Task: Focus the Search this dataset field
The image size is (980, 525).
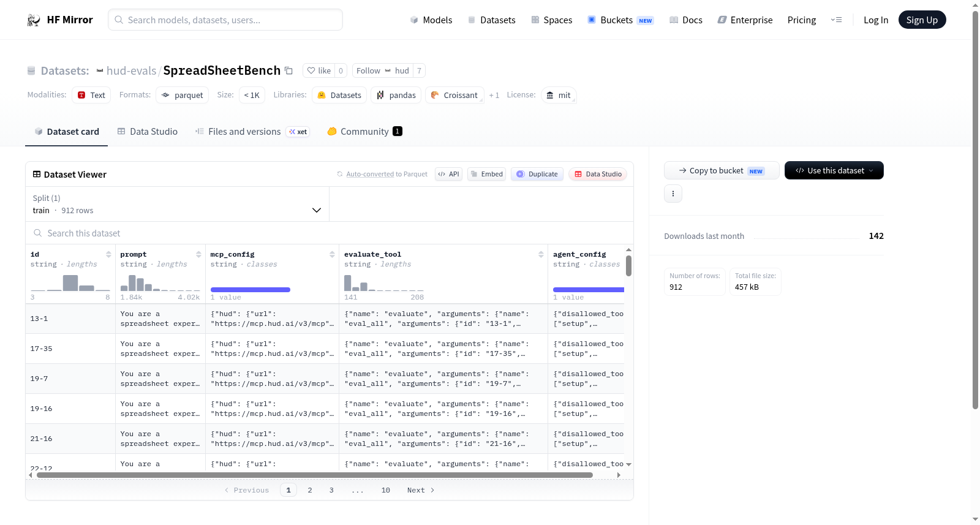Action: pos(330,233)
